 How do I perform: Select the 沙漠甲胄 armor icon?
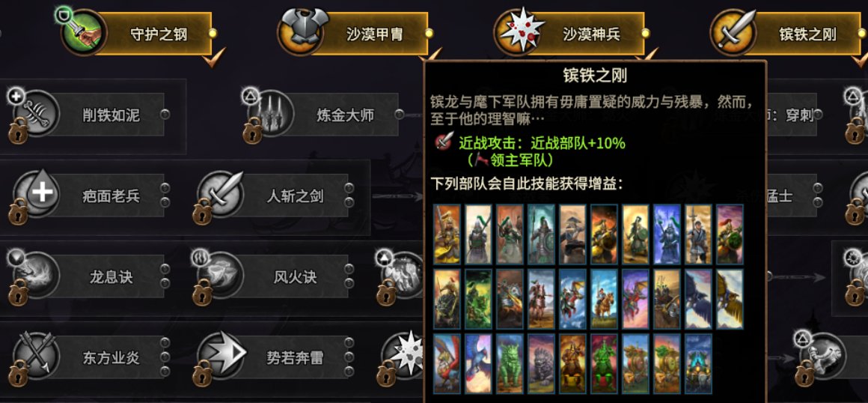(301, 34)
